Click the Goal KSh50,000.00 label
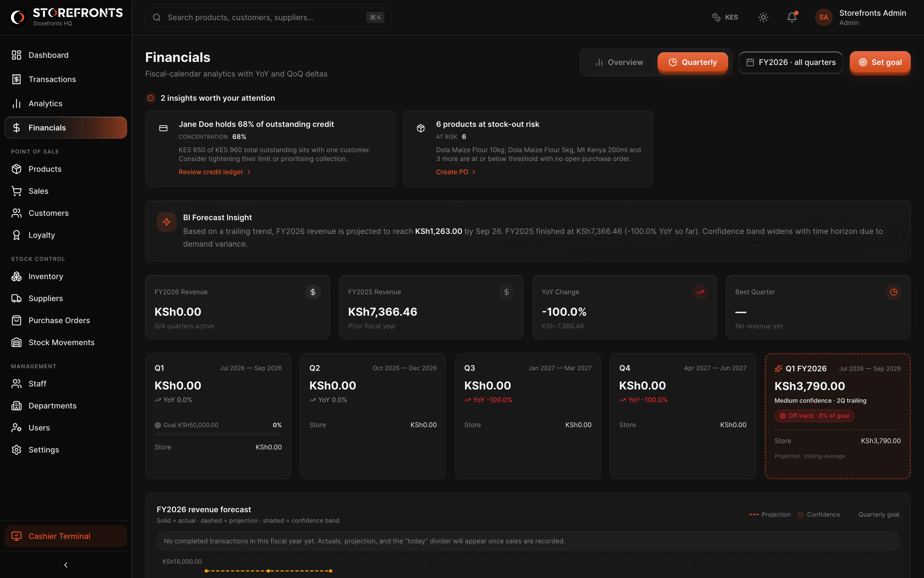The width and height of the screenshot is (924, 578). click(x=191, y=425)
